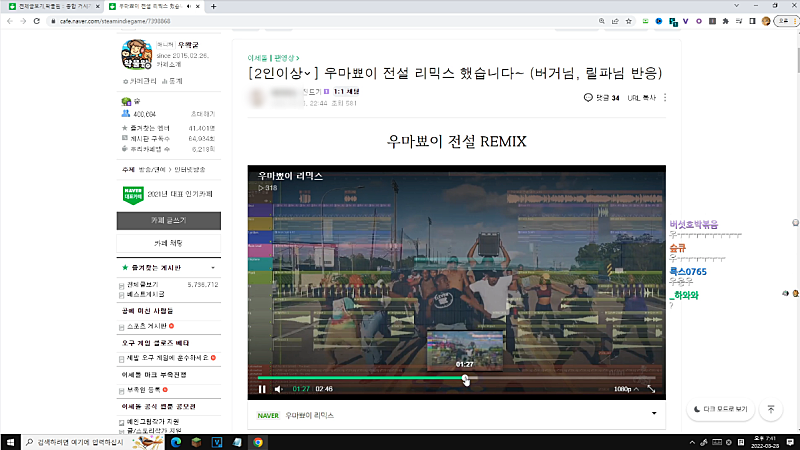Open the 스포츠 게시판 board
This screenshot has height=450, width=800.
[146, 326]
